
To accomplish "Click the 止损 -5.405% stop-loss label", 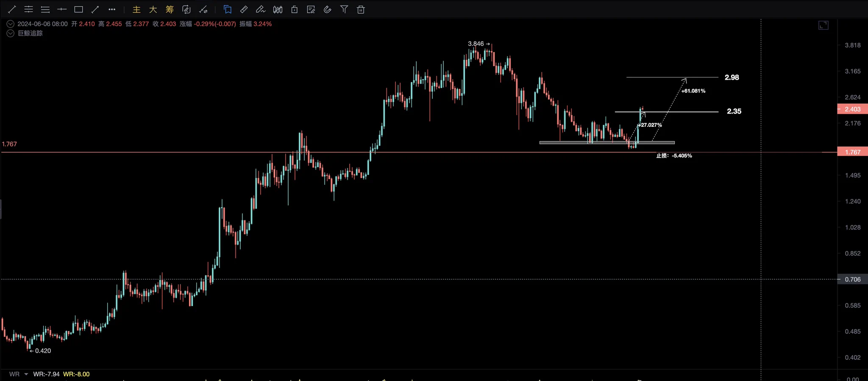I will (x=674, y=156).
